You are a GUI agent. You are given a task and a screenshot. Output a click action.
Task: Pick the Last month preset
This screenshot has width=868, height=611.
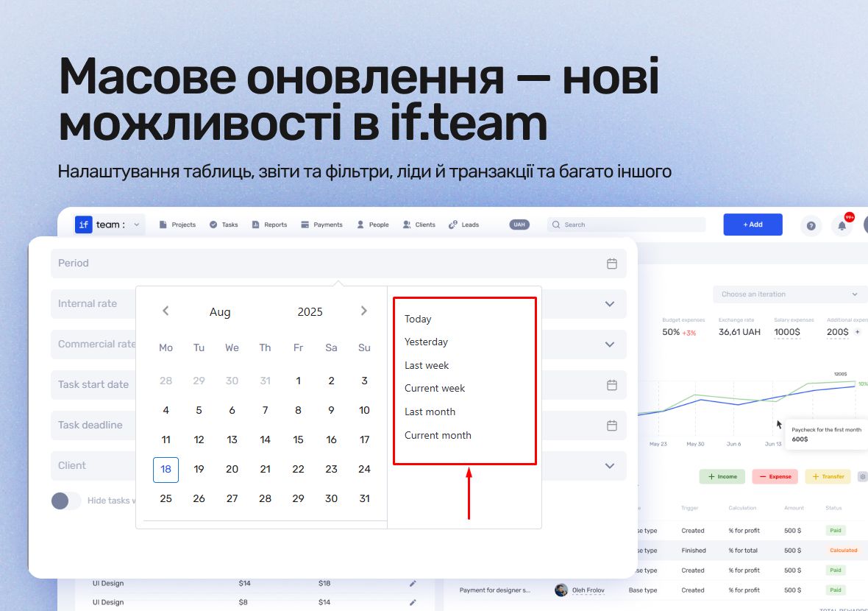click(x=430, y=412)
